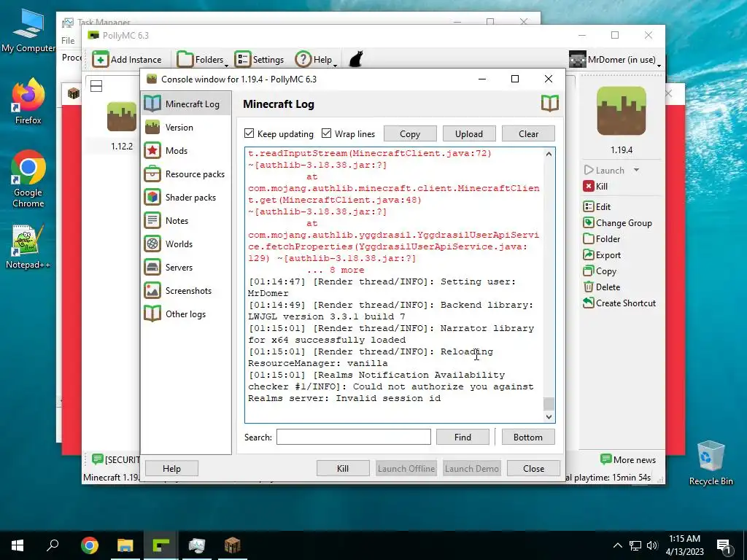747x560 pixels.
Task: Open the Mods page
Action: (186, 150)
